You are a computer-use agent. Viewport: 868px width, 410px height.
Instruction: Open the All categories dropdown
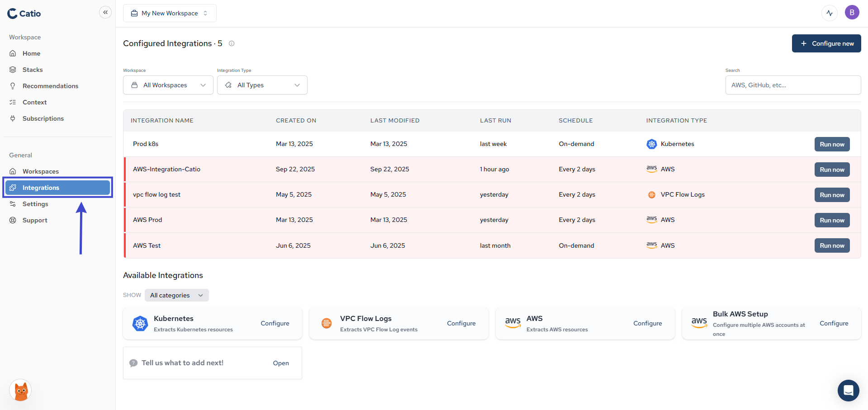(176, 295)
